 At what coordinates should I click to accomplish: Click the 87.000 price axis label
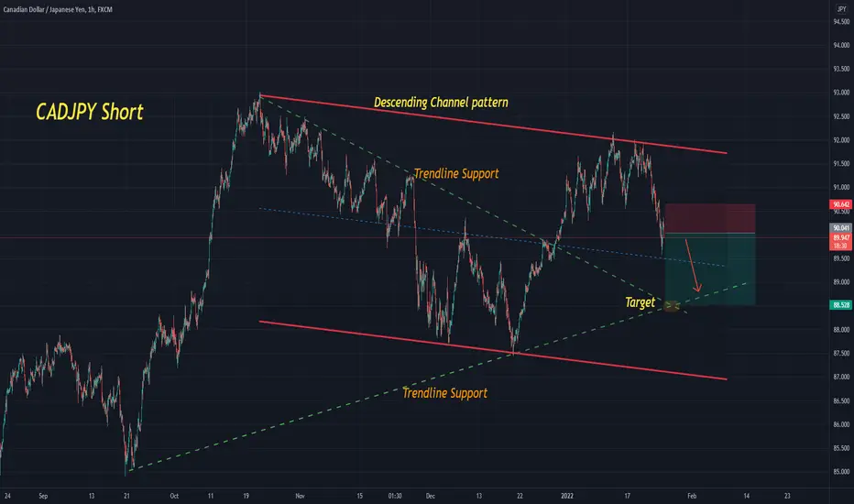(x=841, y=377)
